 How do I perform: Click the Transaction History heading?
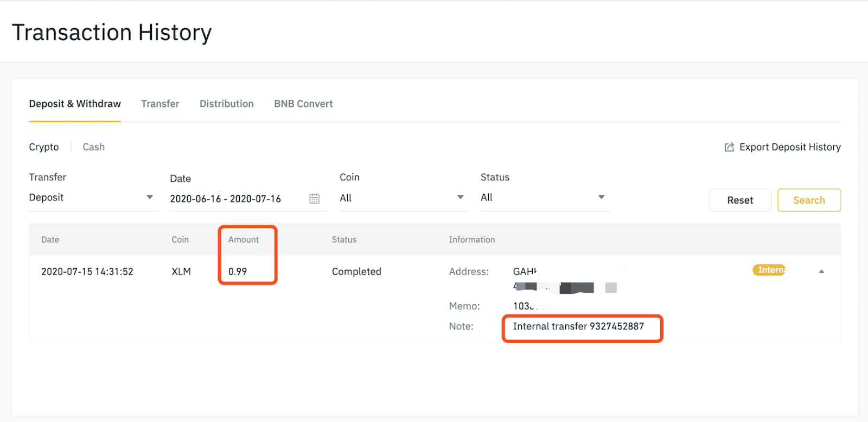point(112,33)
